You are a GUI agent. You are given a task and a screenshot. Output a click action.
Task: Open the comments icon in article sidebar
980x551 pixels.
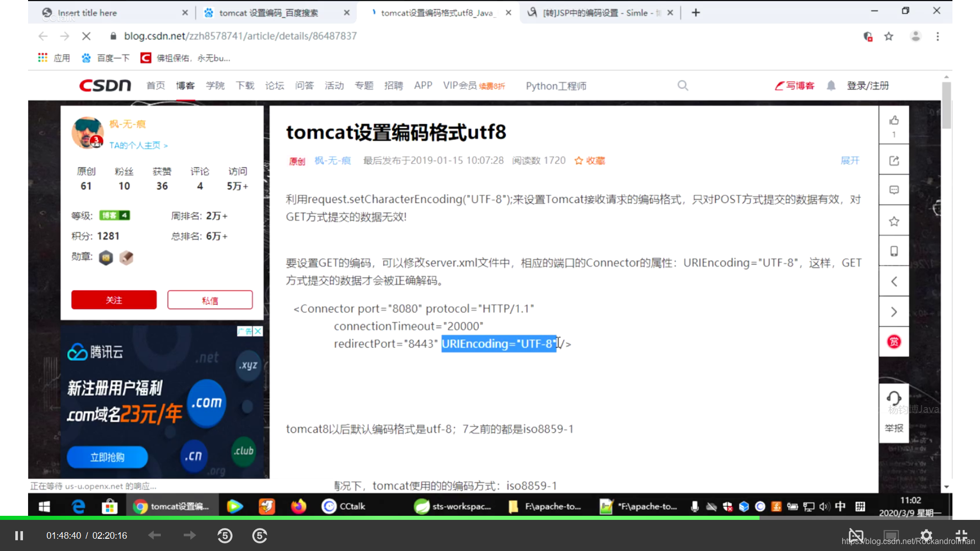pyautogui.click(x=894, y=190)
